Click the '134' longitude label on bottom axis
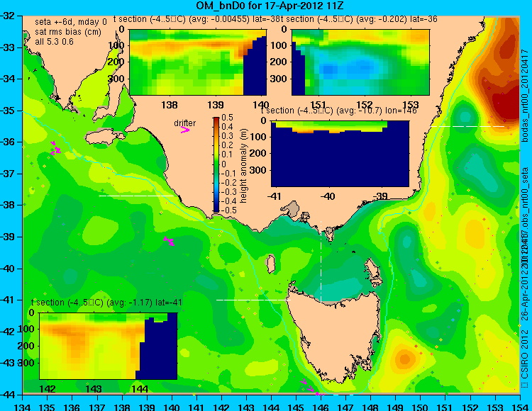532x411 pixels. click(23, 407)
